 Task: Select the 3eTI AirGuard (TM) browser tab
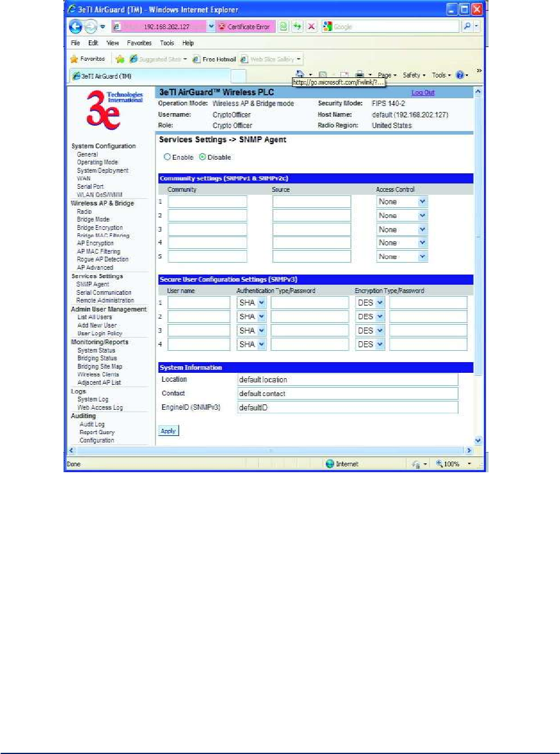coord(149,76)
